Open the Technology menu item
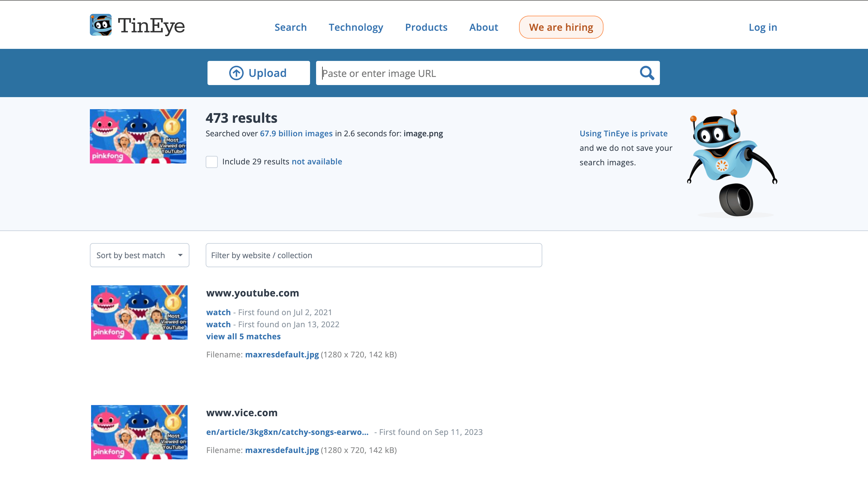868x491 pixels. pos(356,27)
